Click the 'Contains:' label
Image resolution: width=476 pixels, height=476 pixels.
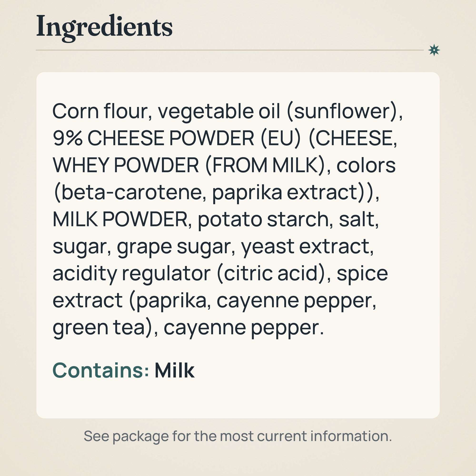pos(101,370)
